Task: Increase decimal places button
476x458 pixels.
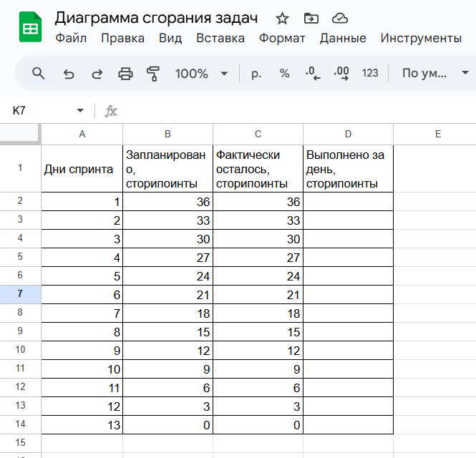Action: (341, 74)
